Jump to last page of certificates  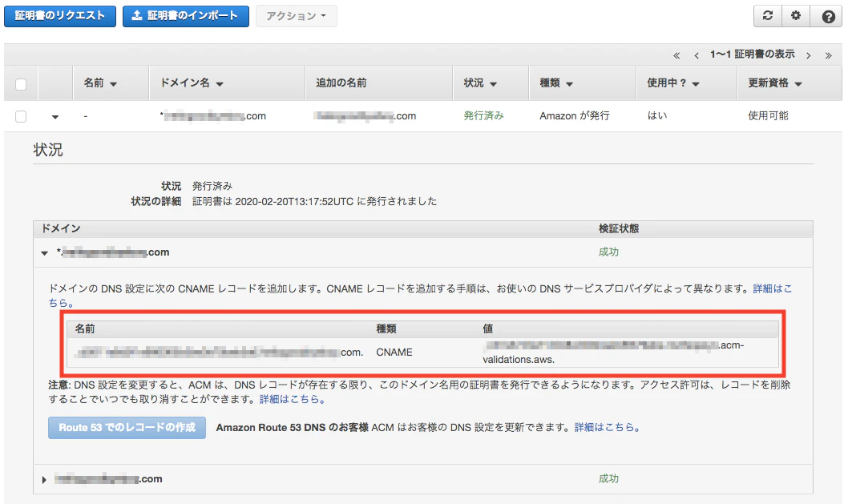pos(828,55)
